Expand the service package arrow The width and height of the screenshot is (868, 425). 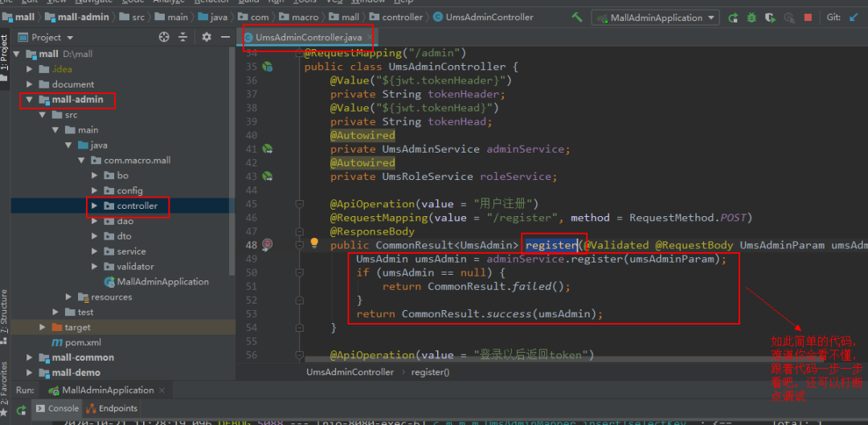[93, 251]
